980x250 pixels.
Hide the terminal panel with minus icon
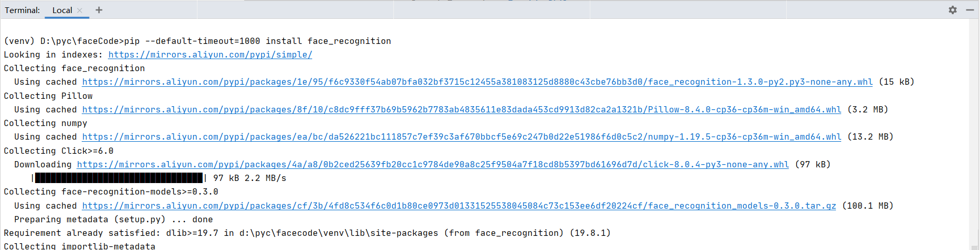(970, 10)
